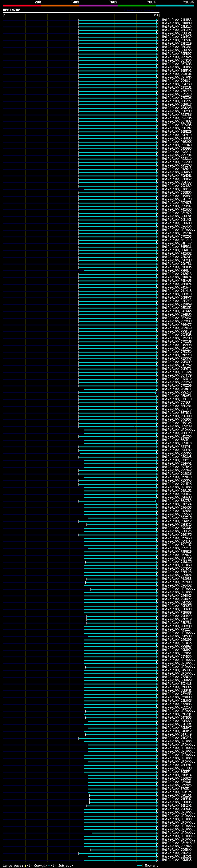Screen dimensions: 197x868
Task: Open hit UniRef100_Q5UFR1
Action: click(x=177, y=33)
